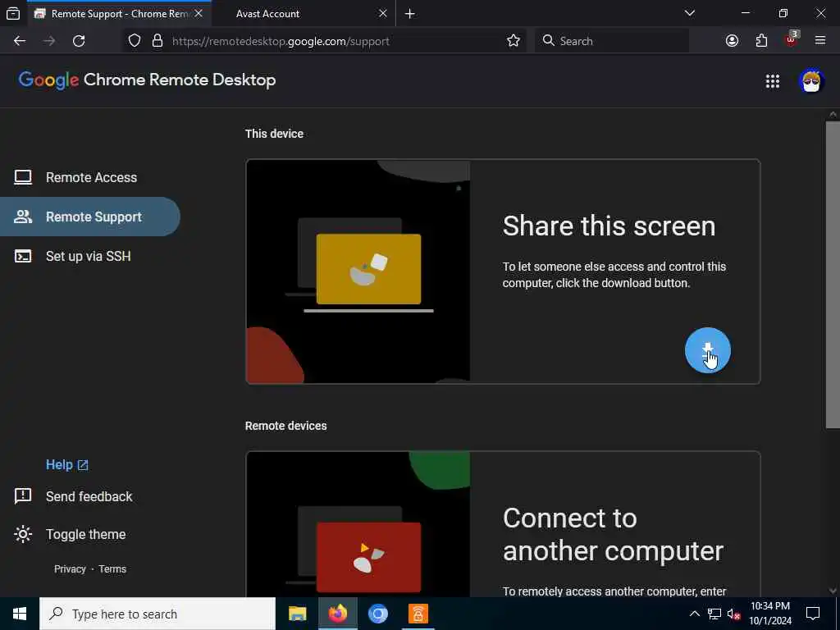The width and height of the screenshot is (840, 630).
Task: Open the Windows Start menu
Action: point(20,614)
